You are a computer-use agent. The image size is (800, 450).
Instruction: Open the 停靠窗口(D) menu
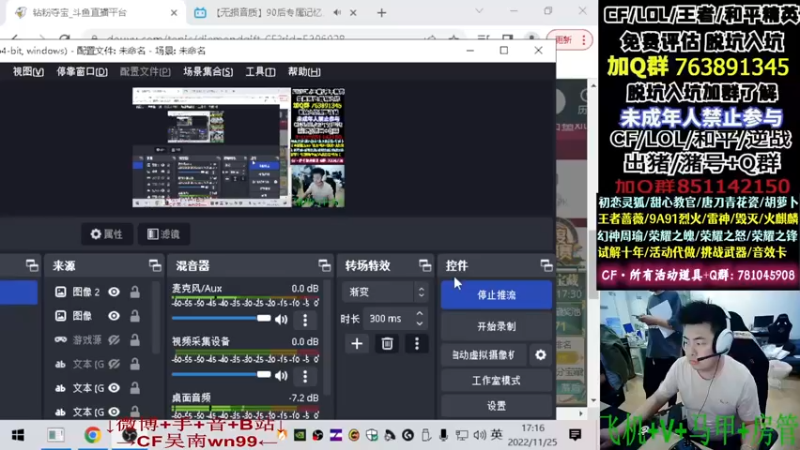82,72
